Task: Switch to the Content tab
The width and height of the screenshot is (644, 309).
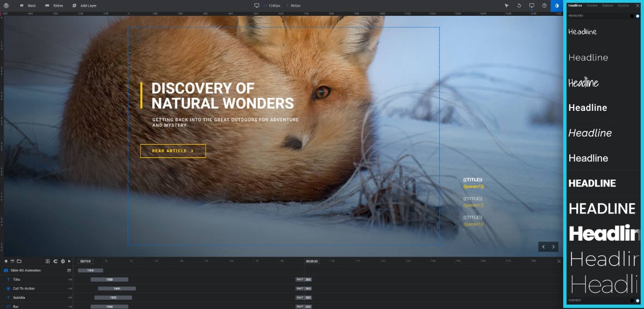Action: point(592,5)
